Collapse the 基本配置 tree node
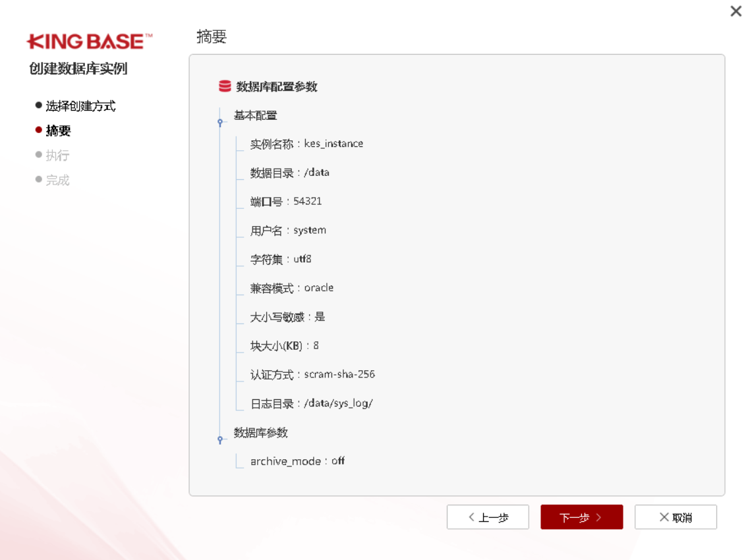This screenshot has width=750, height=560. (221, 122)
